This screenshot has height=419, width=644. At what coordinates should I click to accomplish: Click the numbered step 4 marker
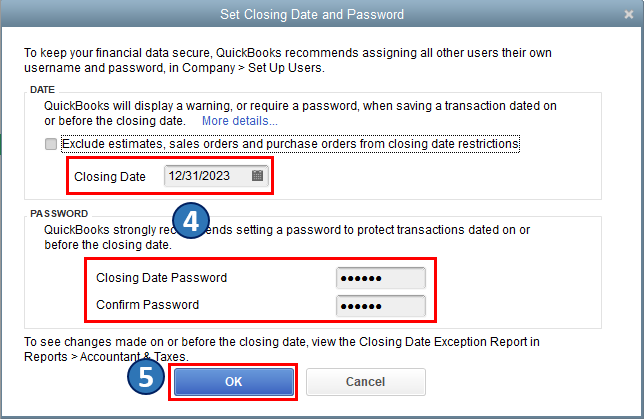pyautogui.click(x=192, y=221)
